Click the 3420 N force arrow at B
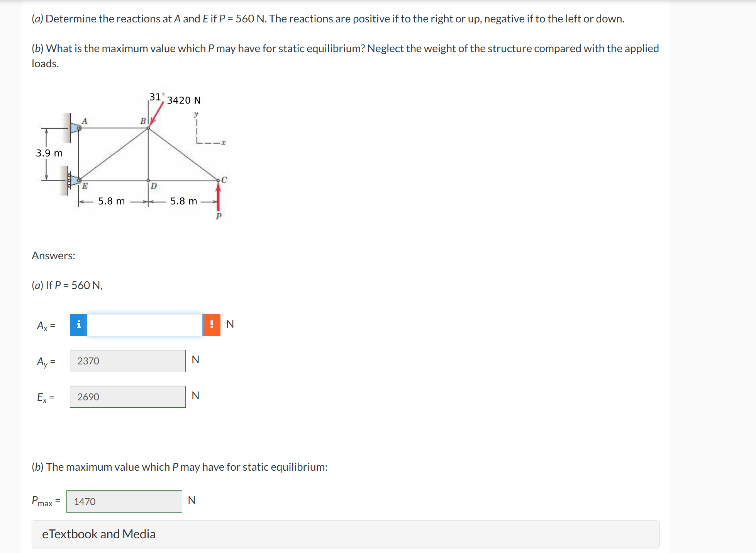Screen dimensions: 756x553 click(158, 112)
